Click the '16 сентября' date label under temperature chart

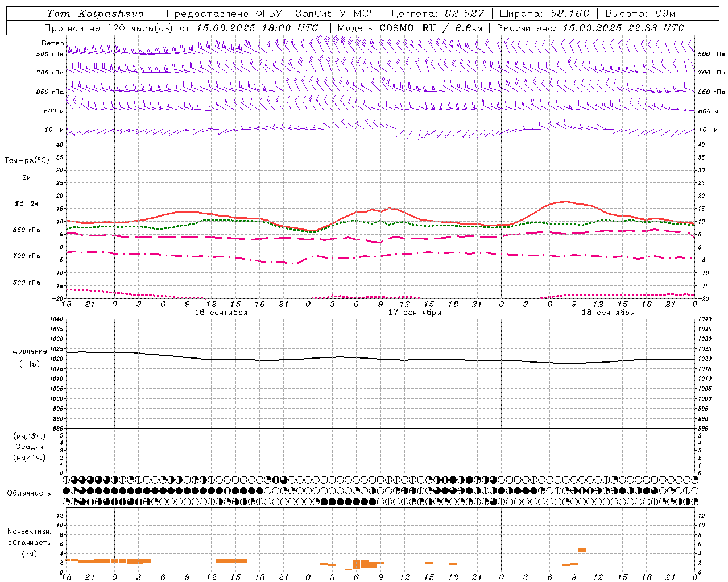click(x=221, y=313)
